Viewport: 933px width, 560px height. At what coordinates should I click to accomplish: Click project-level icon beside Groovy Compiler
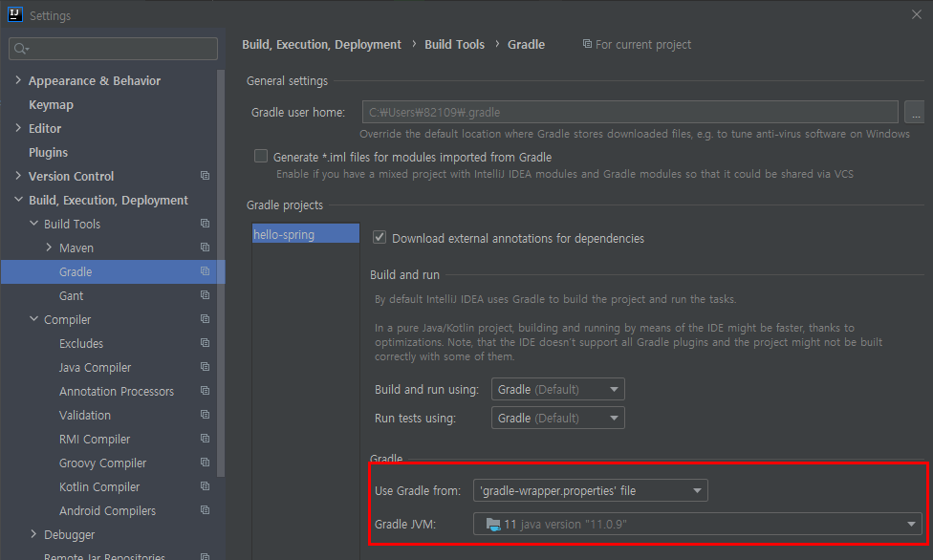[x=205, y=463]
